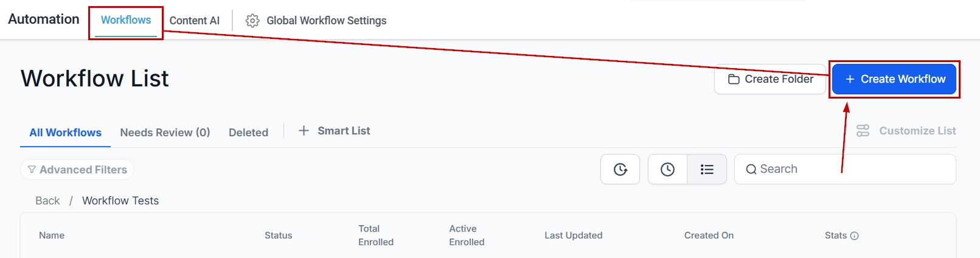This screenshot has height=258, width=980.
Task: Click the Customize List sliders icon
Action: point(863,131)
